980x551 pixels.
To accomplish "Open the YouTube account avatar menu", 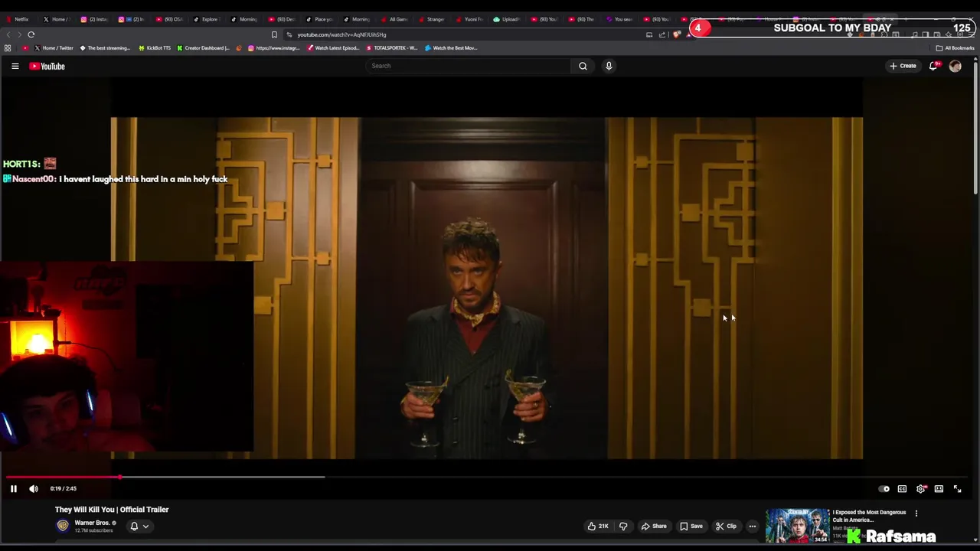I will click(x=955, y=66).
